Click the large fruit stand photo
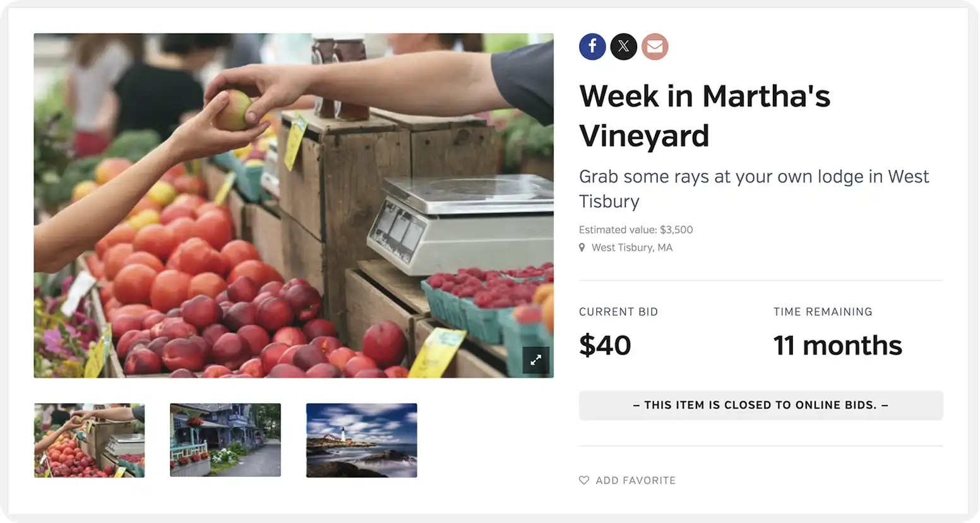Image resolution: width=980 pixels, height=523 pixels. (294, 206)
